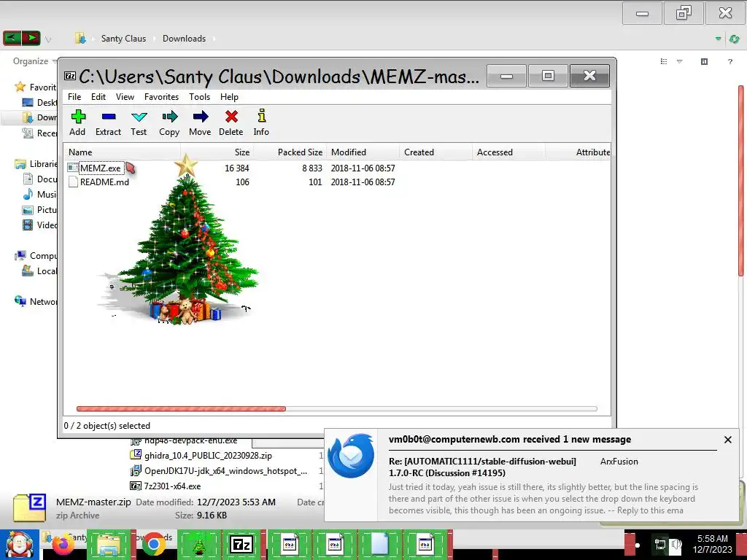Open the Help menu in 7-Zip
This screenshot has width=747, height=560.
pyautogui.click(x=229, y=97)
